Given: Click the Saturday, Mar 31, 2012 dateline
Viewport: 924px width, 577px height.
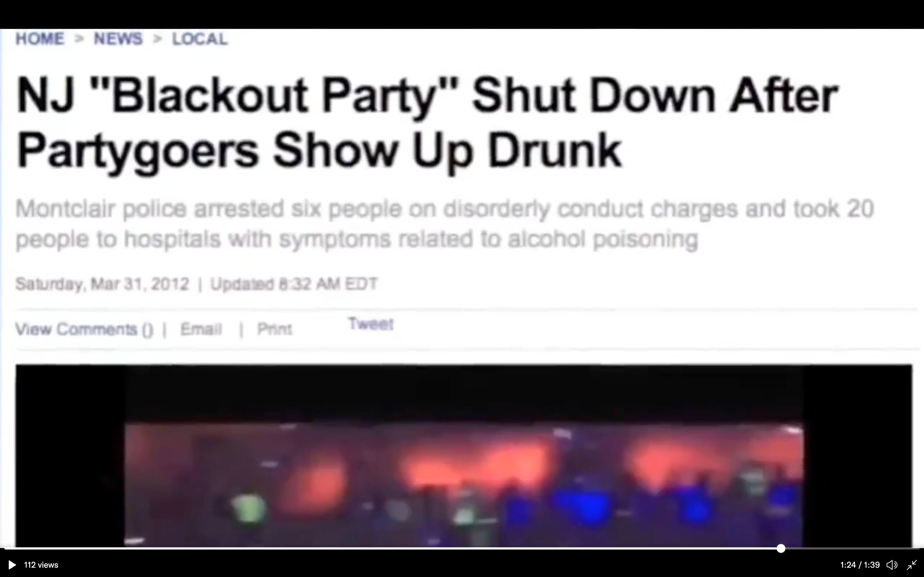Looking at the screenshot, I should [102, 284].
